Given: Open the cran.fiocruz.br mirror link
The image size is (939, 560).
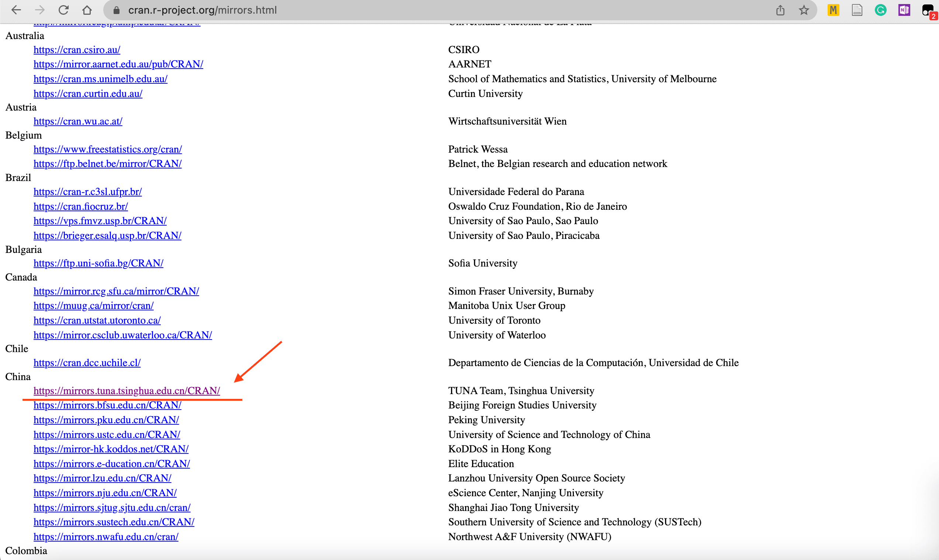Looking at the screenshot, I should tap(81, 206).
